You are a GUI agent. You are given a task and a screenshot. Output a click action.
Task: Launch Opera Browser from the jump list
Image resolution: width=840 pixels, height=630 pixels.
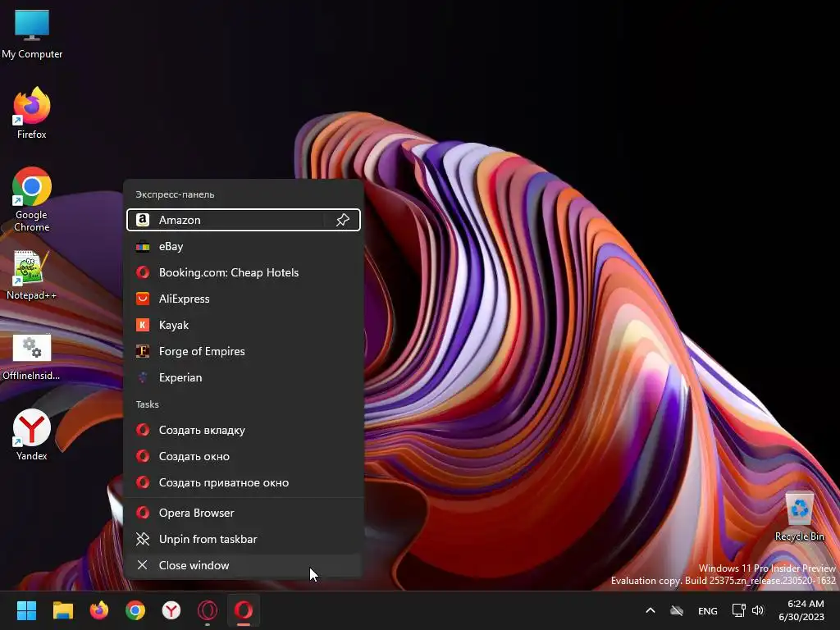point(243,513)
